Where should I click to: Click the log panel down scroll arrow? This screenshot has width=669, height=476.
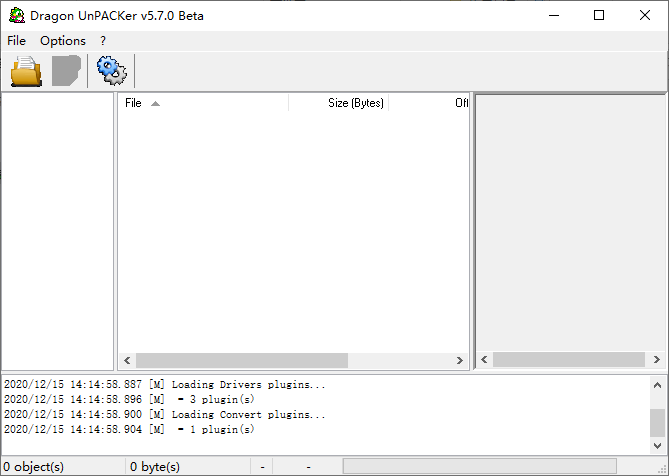tap(657, 446)
